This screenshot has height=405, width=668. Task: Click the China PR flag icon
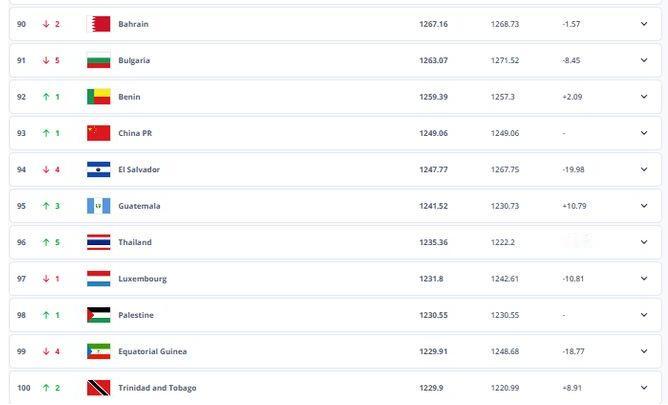pyautogui.click(x=99, y=133)
